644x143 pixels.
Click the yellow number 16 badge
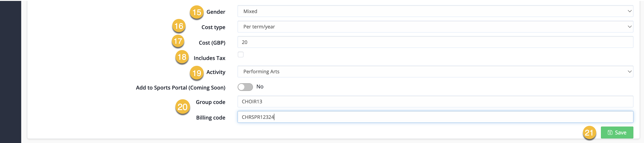(x=179, y=26)
